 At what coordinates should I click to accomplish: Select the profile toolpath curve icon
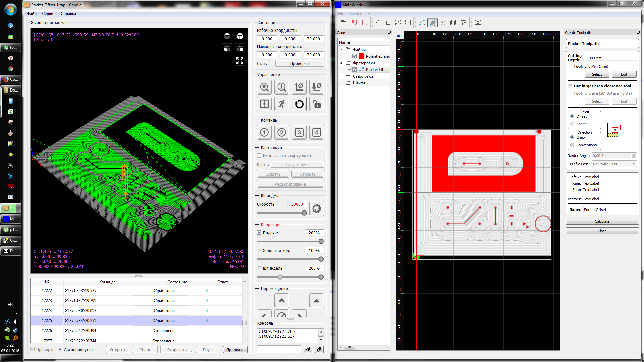(x=422, y=23)
